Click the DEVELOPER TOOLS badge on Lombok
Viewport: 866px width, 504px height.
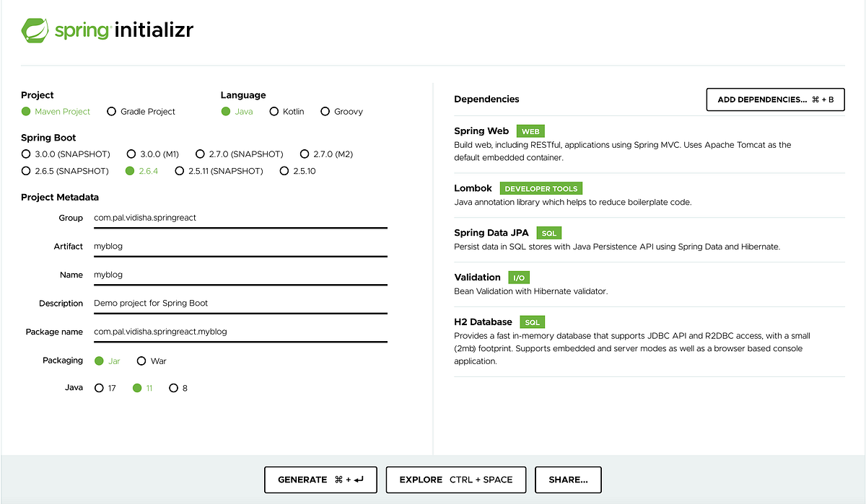tap(541, 187)
